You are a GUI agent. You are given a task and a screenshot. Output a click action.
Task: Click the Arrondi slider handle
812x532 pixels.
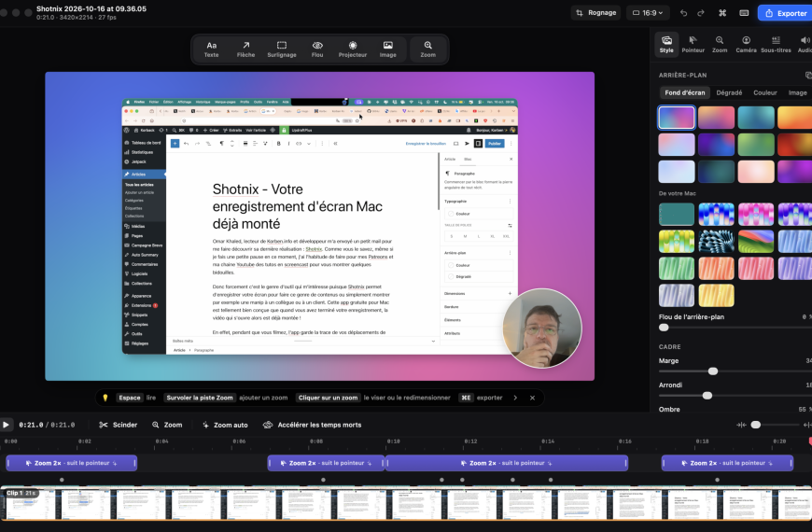coord(707,396)
